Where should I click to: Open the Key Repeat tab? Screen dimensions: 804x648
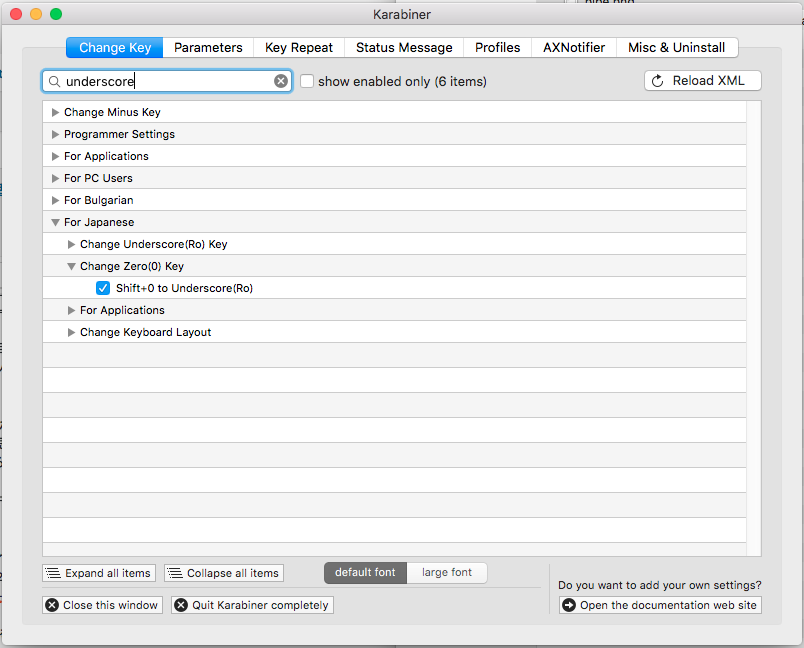[x=298, y=48]
